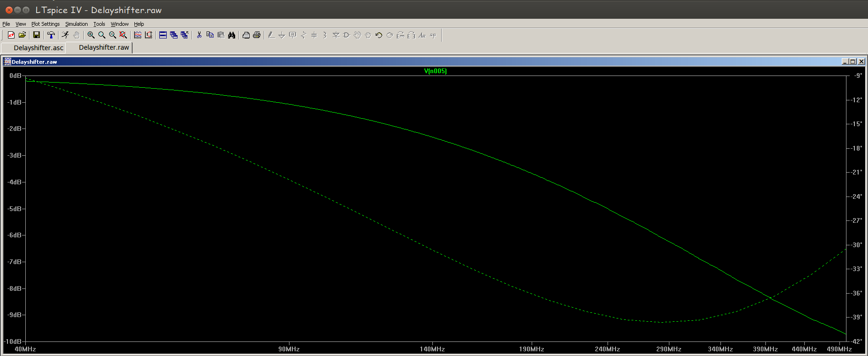The image size is (868, 356).
Task: Click the Zoom Out magnifier icon
Action: click(x=112, y=35)
